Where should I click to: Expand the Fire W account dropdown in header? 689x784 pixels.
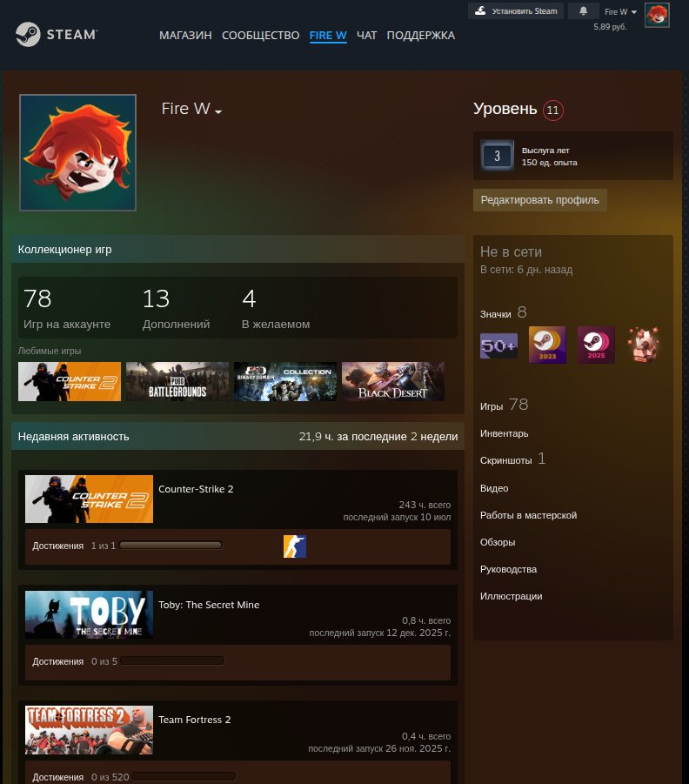620,12
